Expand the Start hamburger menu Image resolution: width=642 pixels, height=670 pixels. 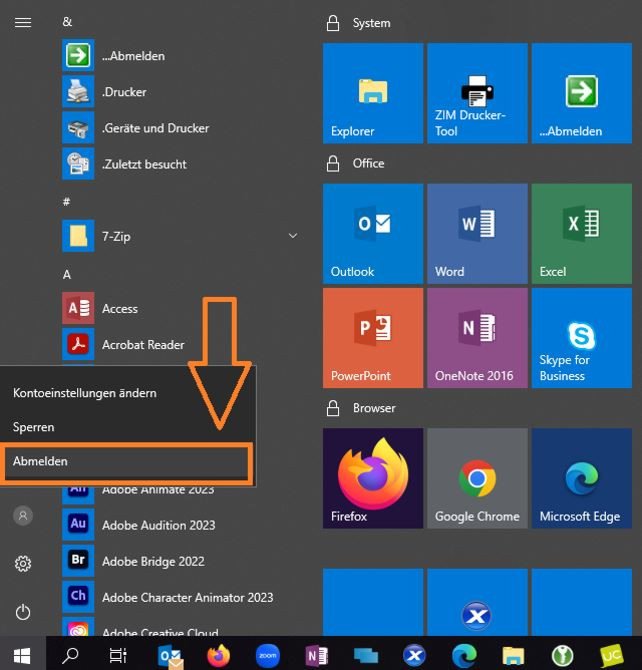pyautogui.click(x=23, y=22)
